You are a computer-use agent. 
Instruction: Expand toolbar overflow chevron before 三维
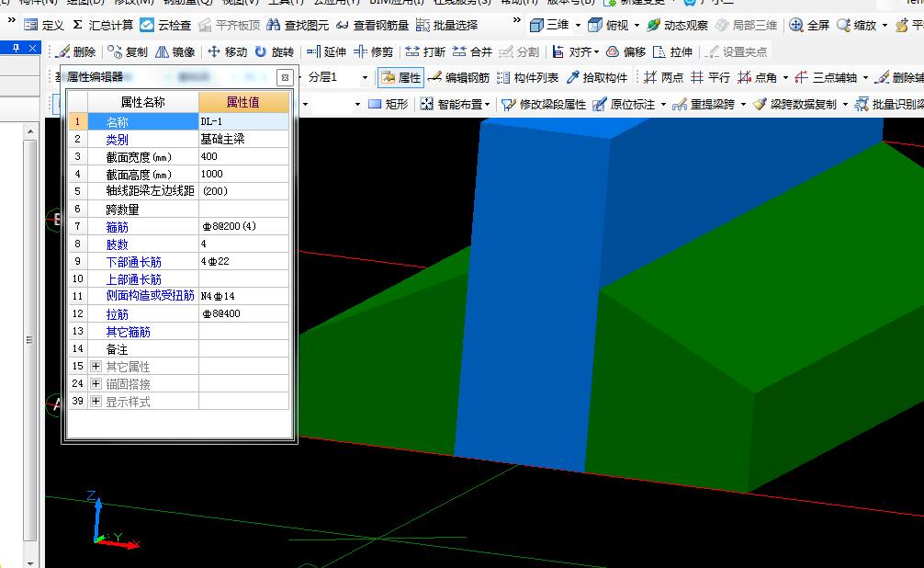tap(517, 20)
